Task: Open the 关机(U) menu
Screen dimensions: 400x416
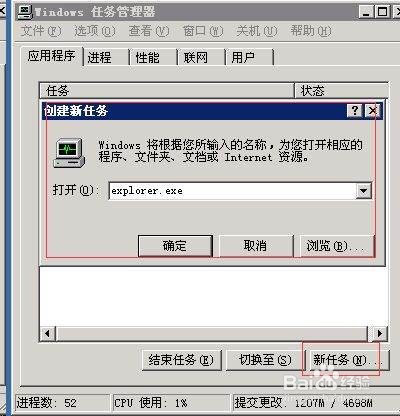Action: [257, 31]
